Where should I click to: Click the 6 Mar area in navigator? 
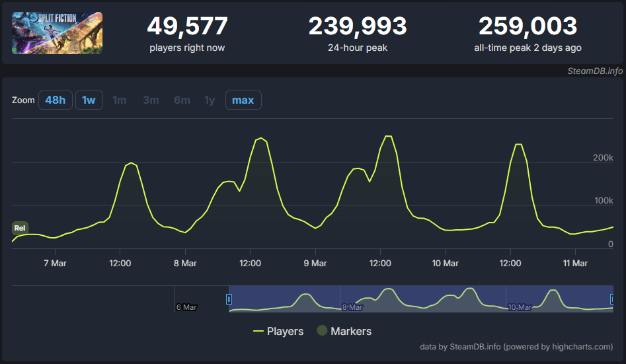pos(186,307)
